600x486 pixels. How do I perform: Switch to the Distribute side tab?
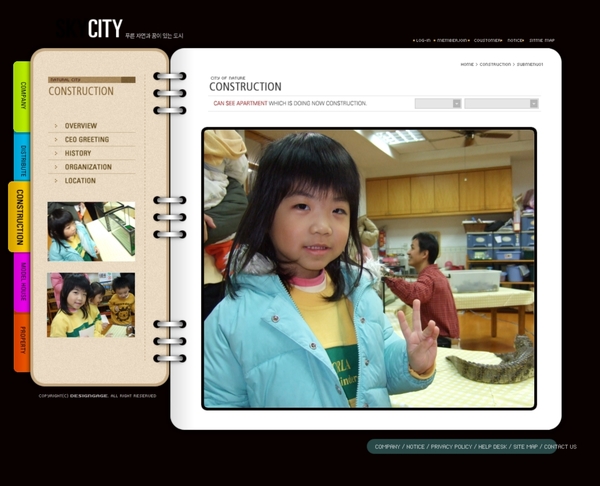22,157
